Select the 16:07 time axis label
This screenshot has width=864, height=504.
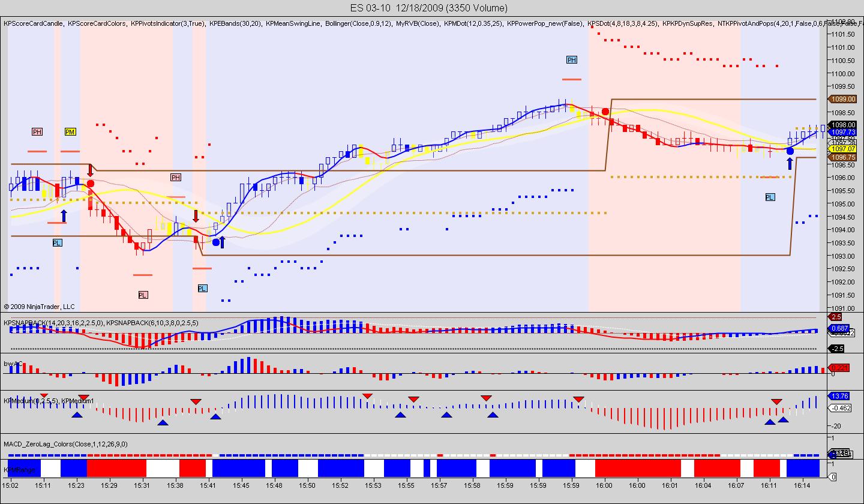(x=736, y=485)
